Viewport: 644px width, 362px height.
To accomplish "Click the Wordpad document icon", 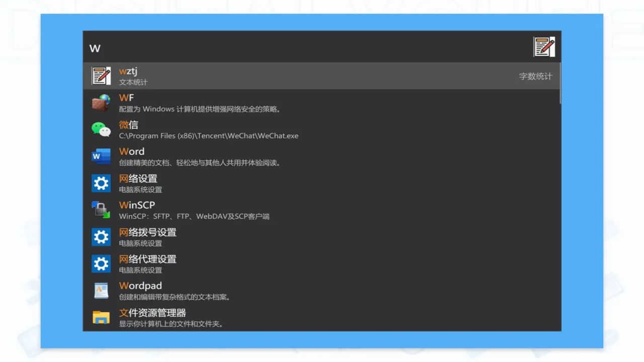I will point(101,290).
